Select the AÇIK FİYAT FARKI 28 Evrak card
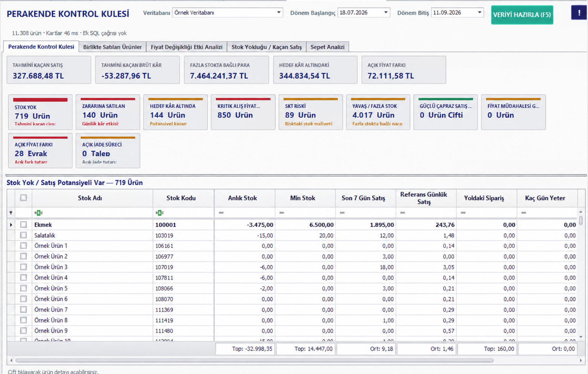588x374 pixels. (x=40, y=151)
